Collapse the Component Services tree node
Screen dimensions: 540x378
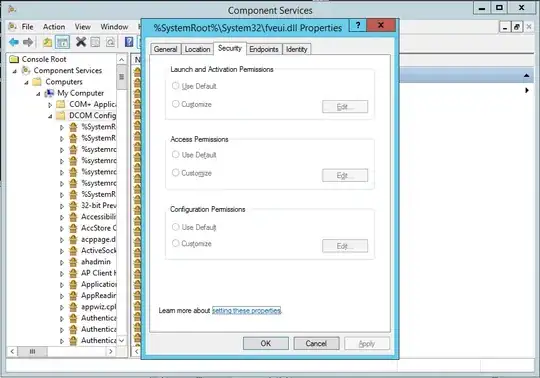[15, 71]
